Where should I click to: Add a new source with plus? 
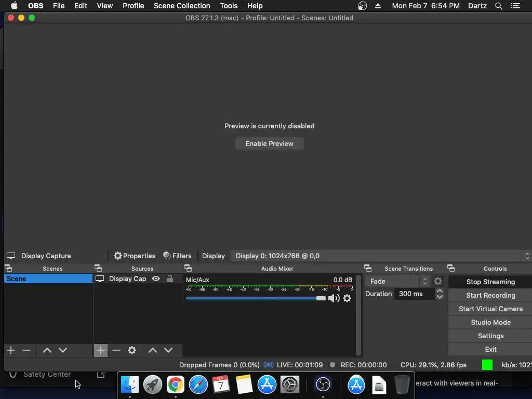101,350
